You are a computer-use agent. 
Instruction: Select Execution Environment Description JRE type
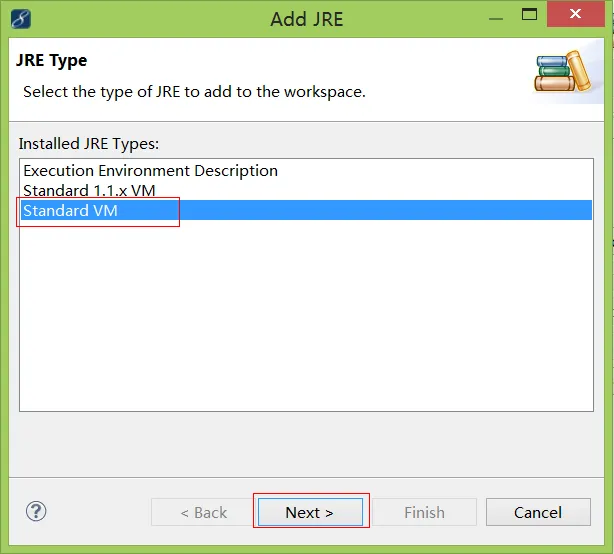click(x=306, y=171)
